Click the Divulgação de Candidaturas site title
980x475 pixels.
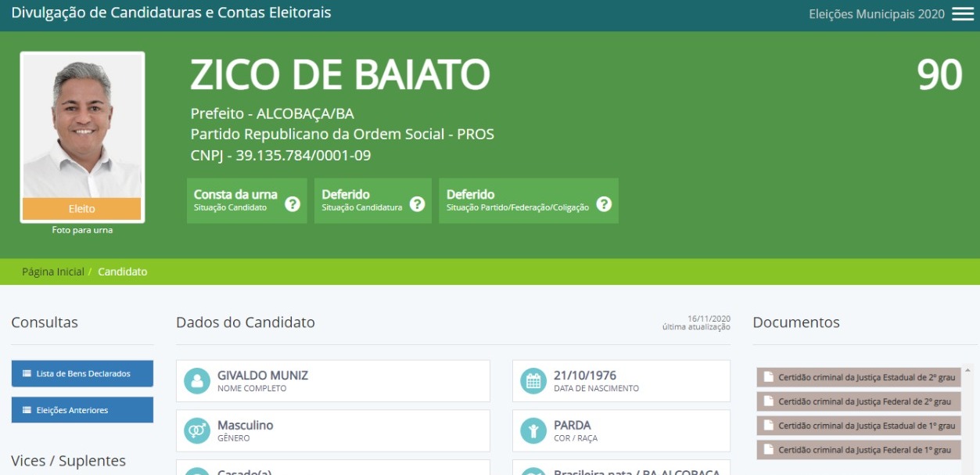(171, 13)
